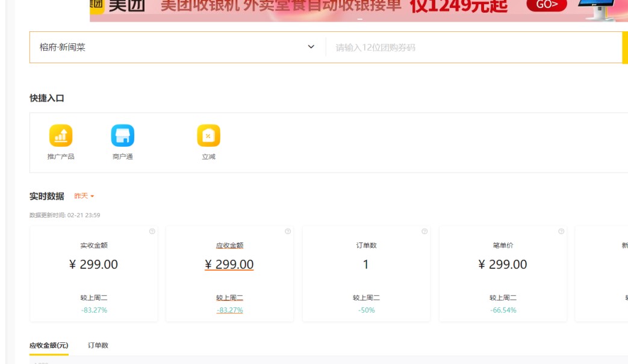
Task: Switch to the 订单数 chart tab
Action: tap(98, 345)
